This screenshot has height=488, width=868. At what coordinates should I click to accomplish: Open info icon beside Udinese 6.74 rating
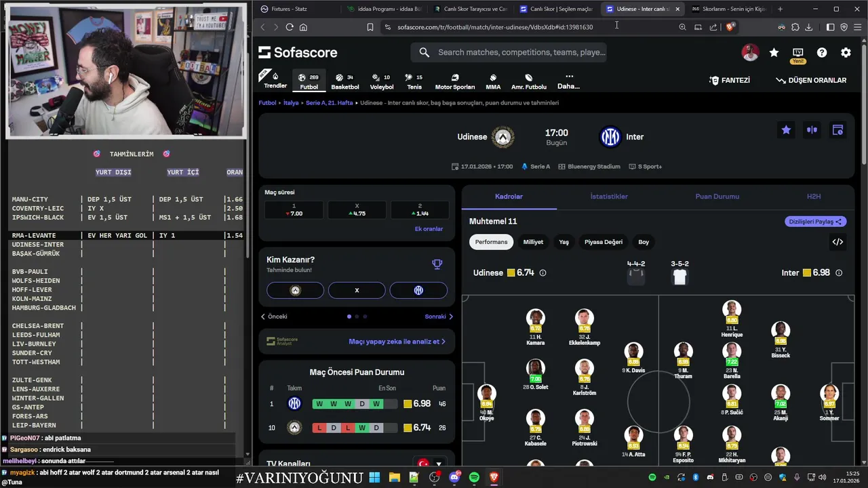pos(542,273)
